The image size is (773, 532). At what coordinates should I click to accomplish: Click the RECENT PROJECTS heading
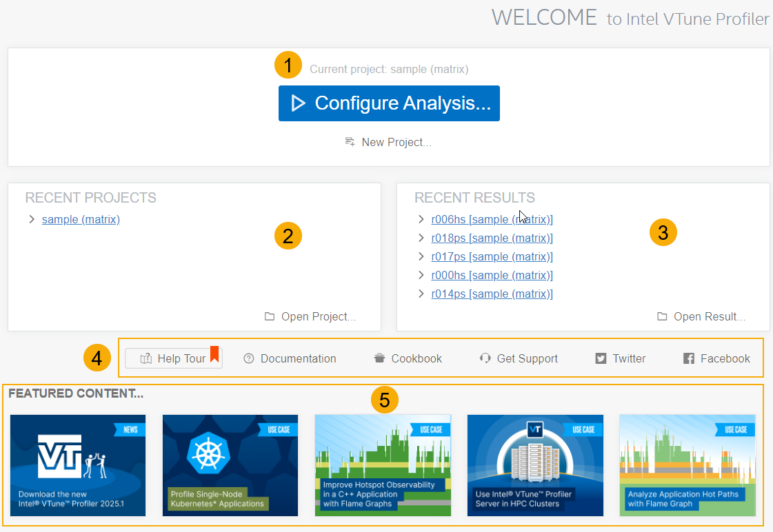91,198
